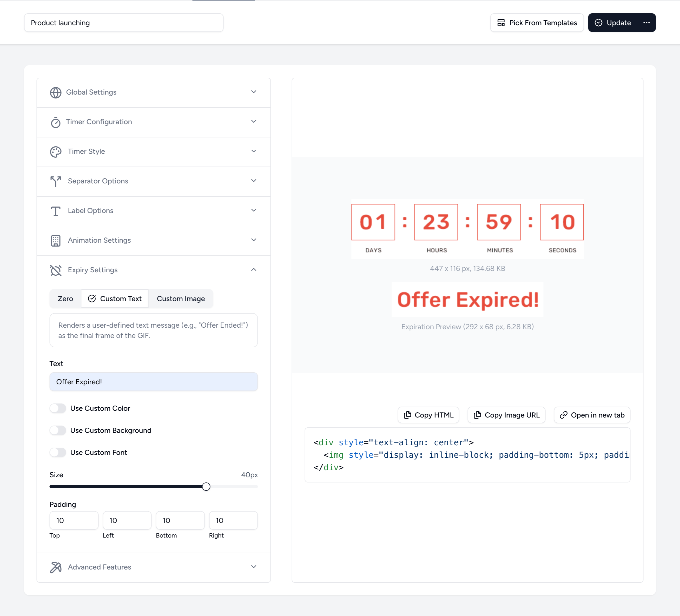Viewport: 680px width, 616px height.
Task: Click the Offer Expired text field
Action: tap(154, 382)
